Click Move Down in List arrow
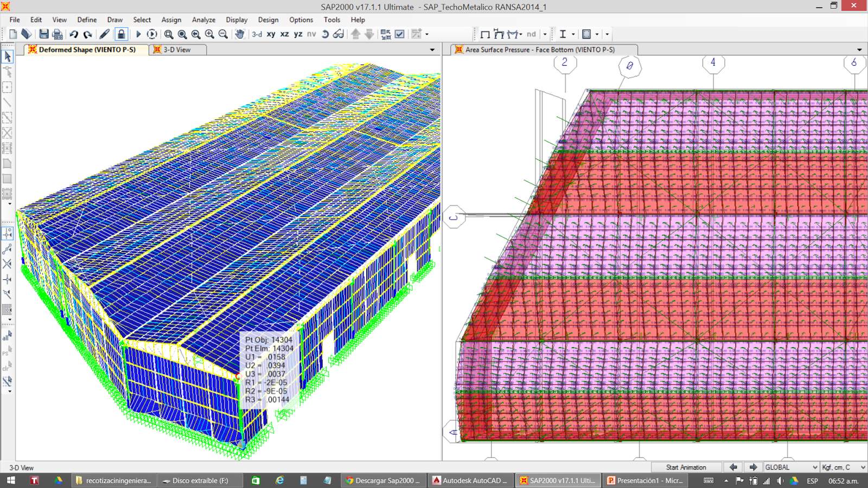The height and width of the screenshot is (488, 868). pos(369,34)
